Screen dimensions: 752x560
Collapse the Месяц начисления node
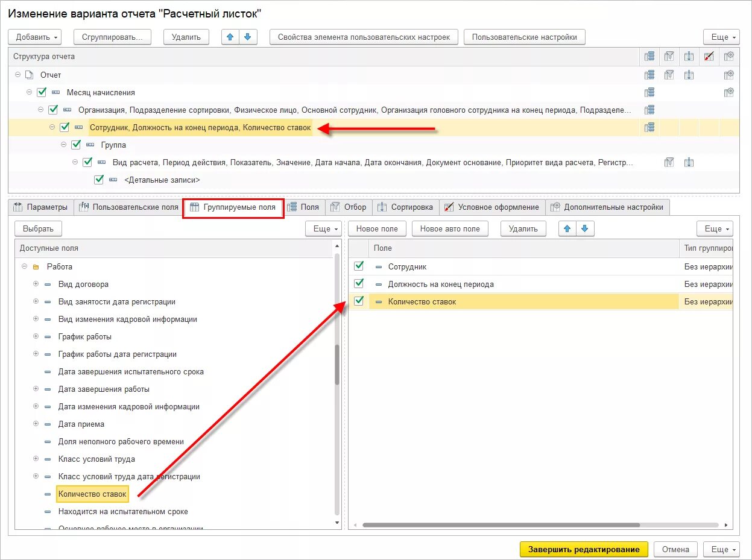point(30,93)
